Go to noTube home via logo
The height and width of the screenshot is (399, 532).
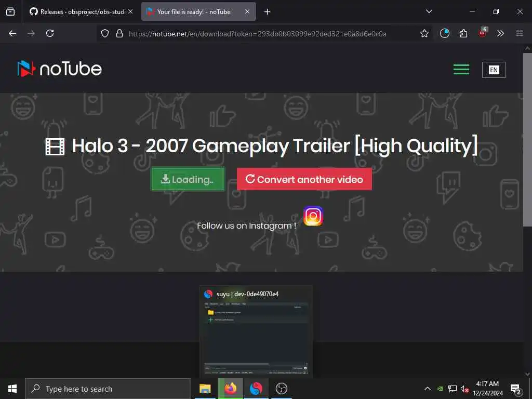60,69
